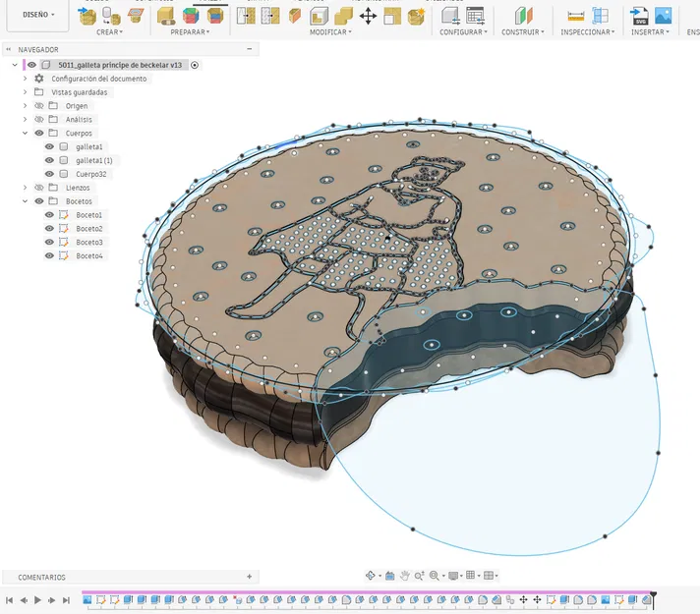Show the hidden Lienzos folder
The image size is (700, 614).
pyautogui.click(x=39, y=188)
